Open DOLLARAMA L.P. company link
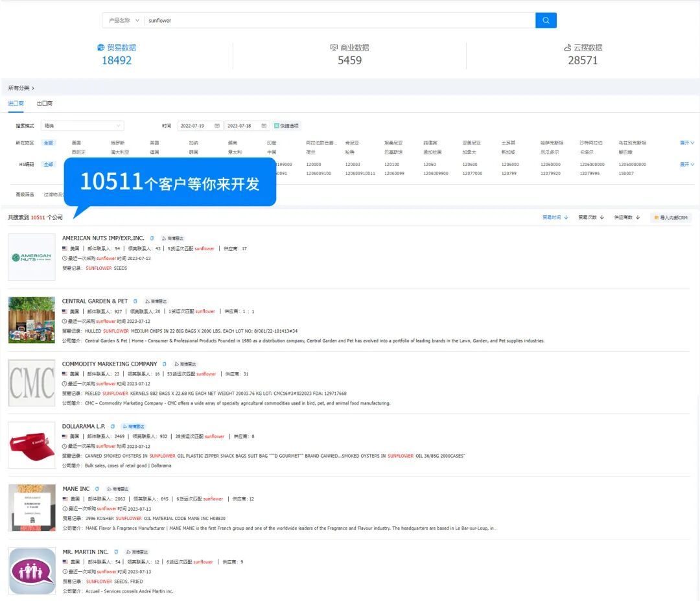 (x=84, y=427)
